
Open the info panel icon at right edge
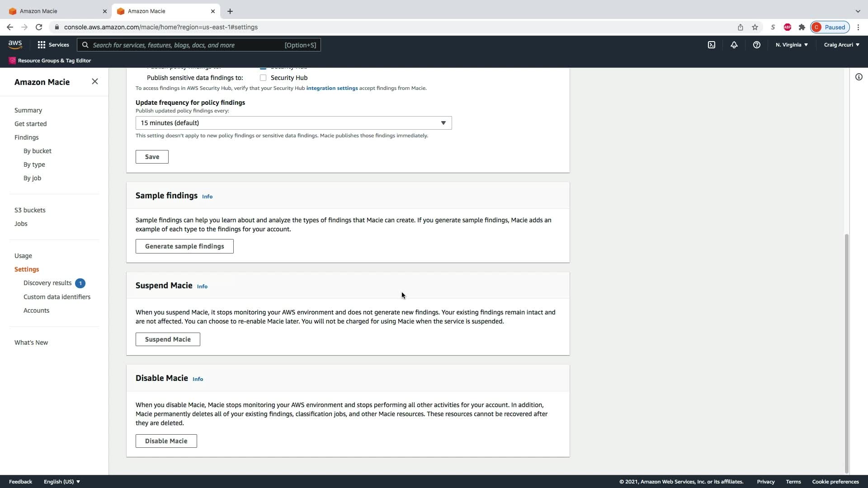pos(859,77)
